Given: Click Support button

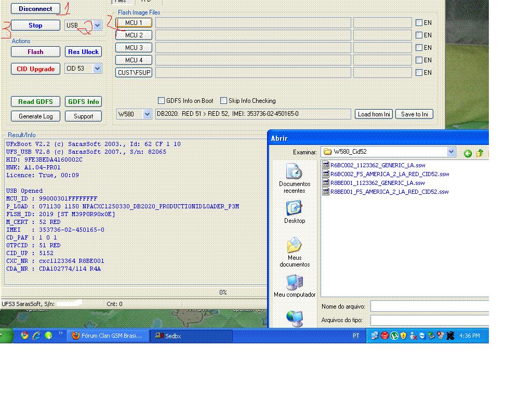Looking at the screenshot, I should point(83,116).
